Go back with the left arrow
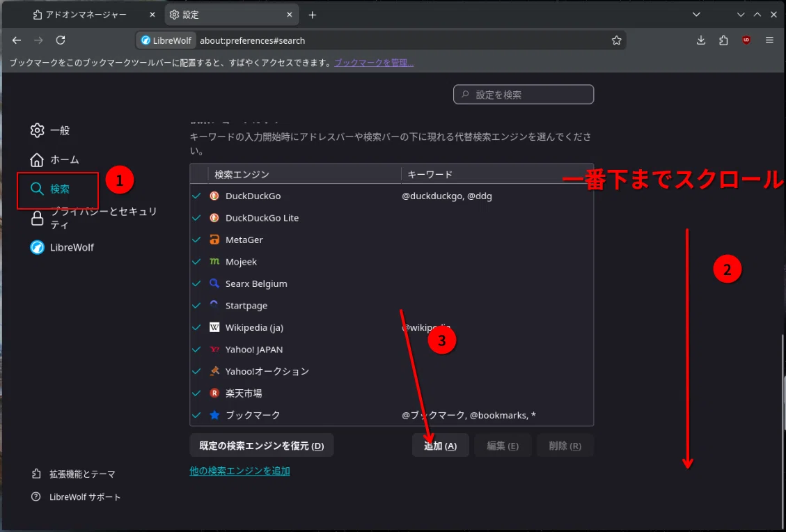Screen dimensions: 786x532 tap(17, 40)
